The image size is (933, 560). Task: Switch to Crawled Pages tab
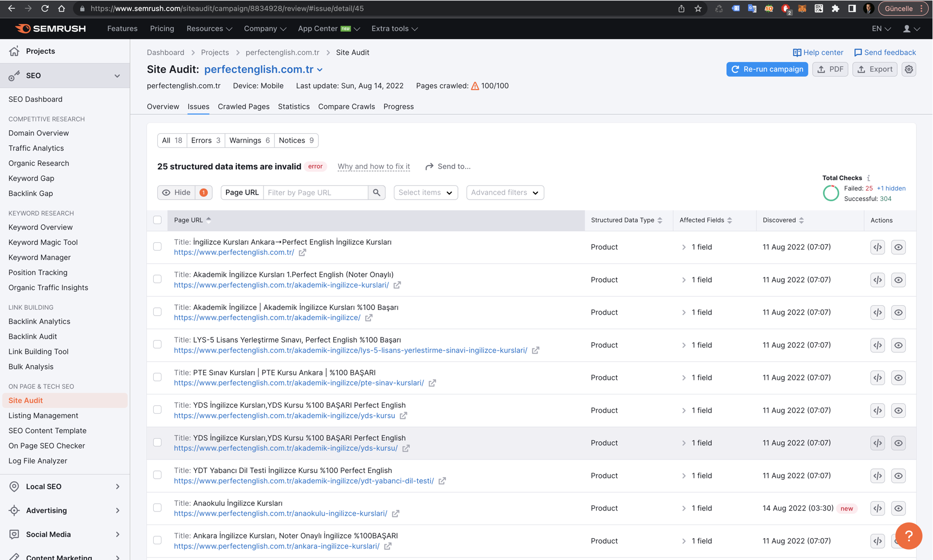coord(243,107)
